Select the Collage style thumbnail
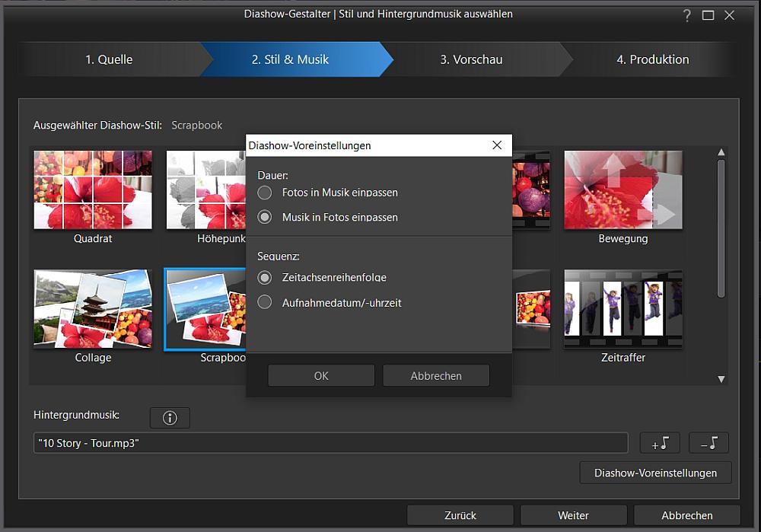The height and width of the screenshot is (532, 761). (93, 309)
